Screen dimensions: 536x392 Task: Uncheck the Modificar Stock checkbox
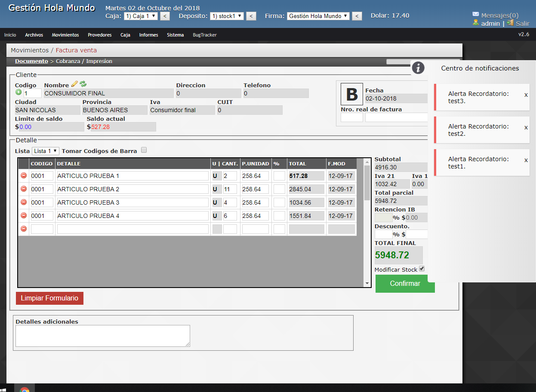coord(422,269)
